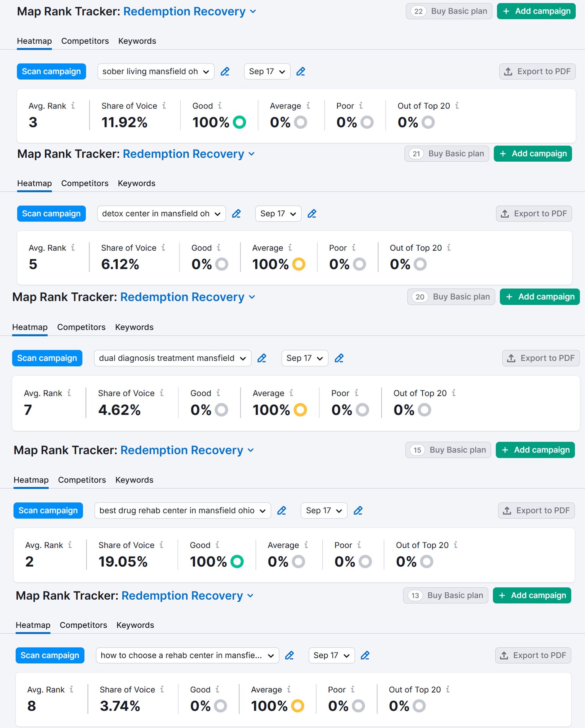Click info icon next to Share of Voice 6.12%
The height and width of the screenshot is (728, 585).
tap(163, 248)
